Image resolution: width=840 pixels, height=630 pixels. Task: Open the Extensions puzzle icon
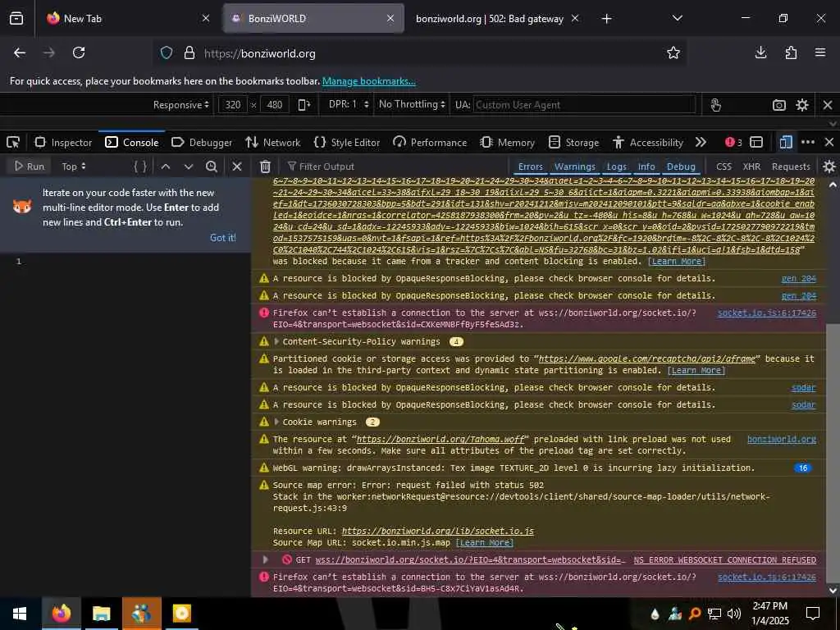791,52
